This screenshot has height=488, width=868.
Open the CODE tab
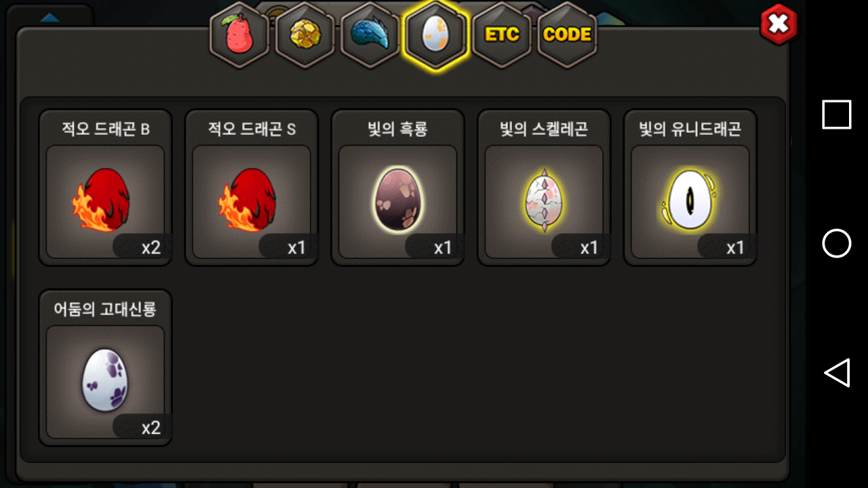(x=568, y=35)
